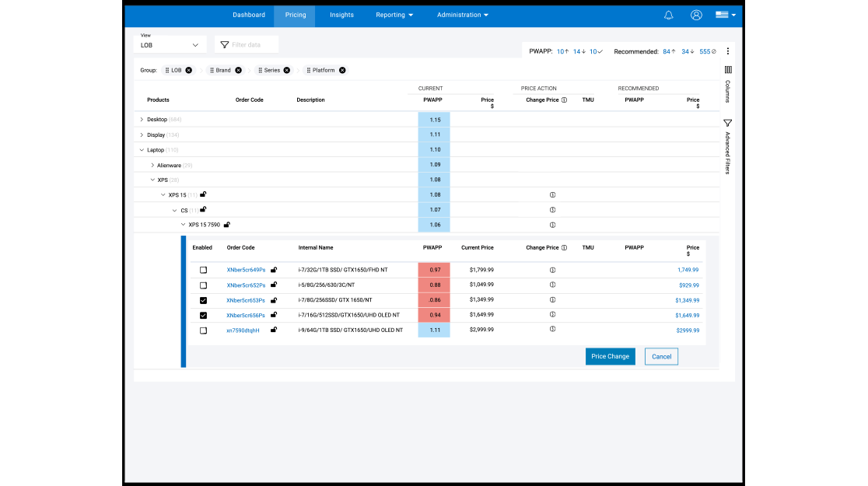The height and width of the screenshot is (486, 868).
Task: Open the Advanced Filters funnel icon
Action: tap(727, 123)
